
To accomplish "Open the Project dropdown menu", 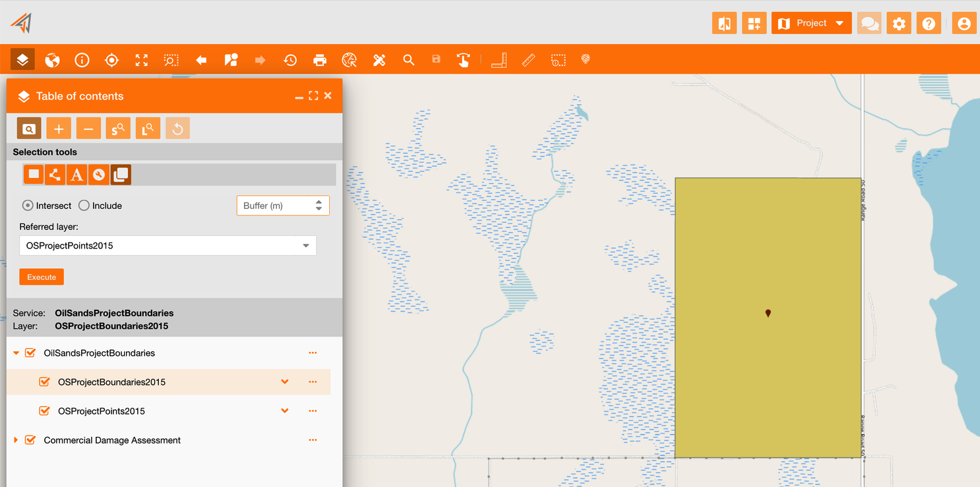I will [x=811, y=24].
